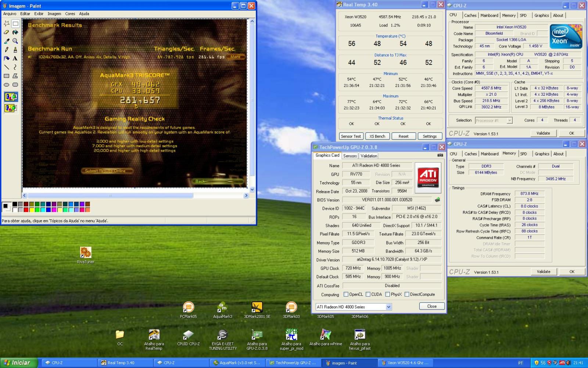Tick the CUDA checkbox in GPU-Z
The image size is (588, 368).
[x=368, y=294]
